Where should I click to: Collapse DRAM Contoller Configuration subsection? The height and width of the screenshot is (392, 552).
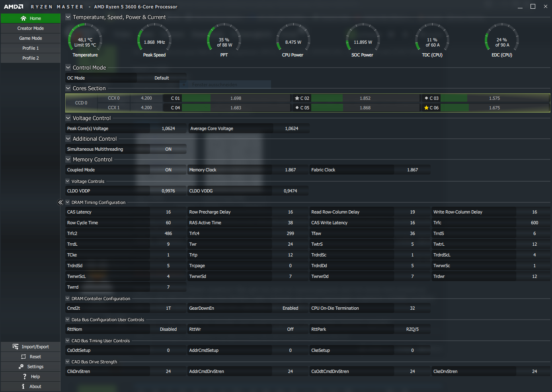click(x=68, y=299)
